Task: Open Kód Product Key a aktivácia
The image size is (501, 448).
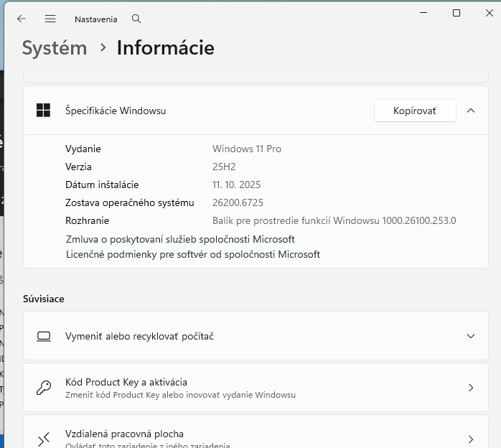Action: click(x=256, y=387)
